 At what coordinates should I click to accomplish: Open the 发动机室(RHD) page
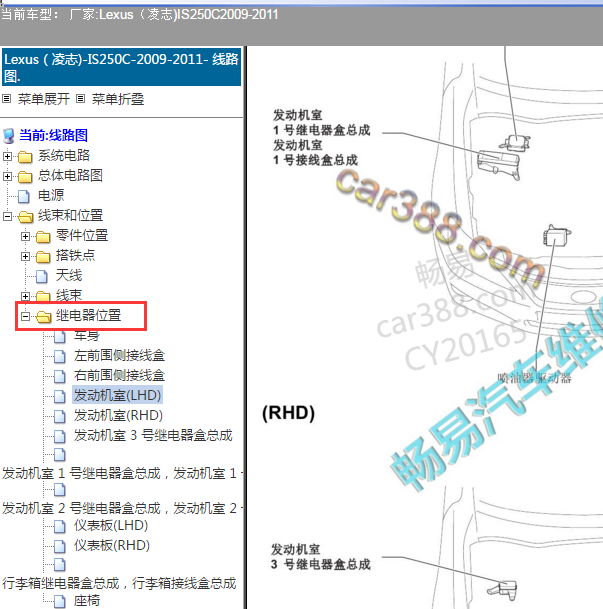[x=118, y=416]
